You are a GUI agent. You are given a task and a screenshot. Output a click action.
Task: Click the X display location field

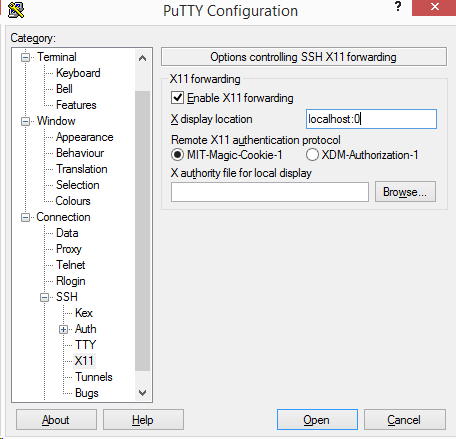371,119
